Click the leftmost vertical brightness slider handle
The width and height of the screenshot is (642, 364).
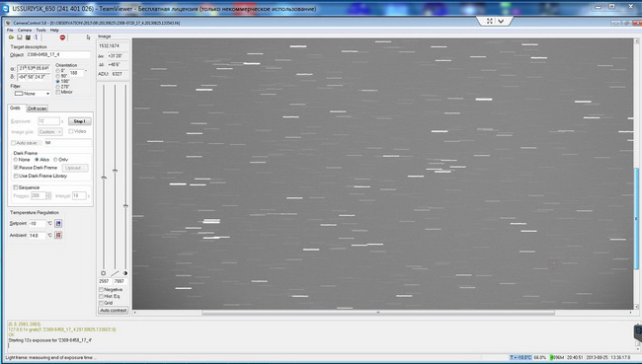tap(104, 178)
